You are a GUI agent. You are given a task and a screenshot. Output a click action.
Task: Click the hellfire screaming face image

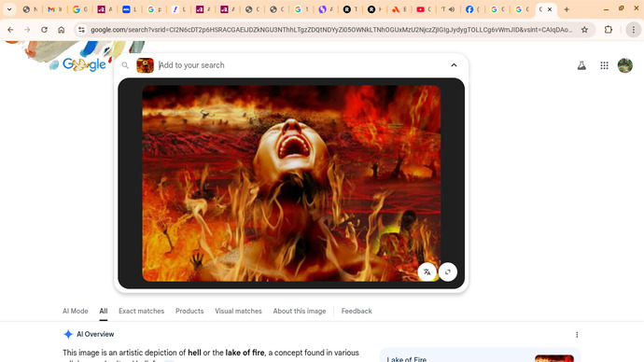(291, 183)
